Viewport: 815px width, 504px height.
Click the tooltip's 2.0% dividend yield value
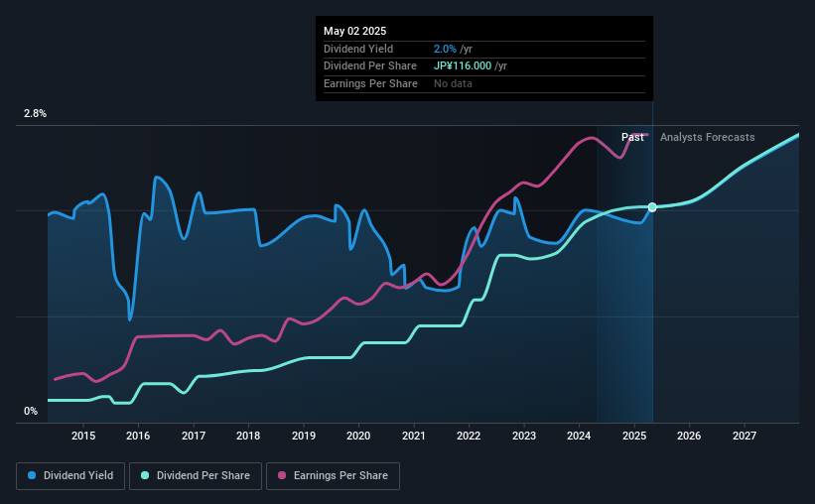pyautogui.click(x=445, y=49)
